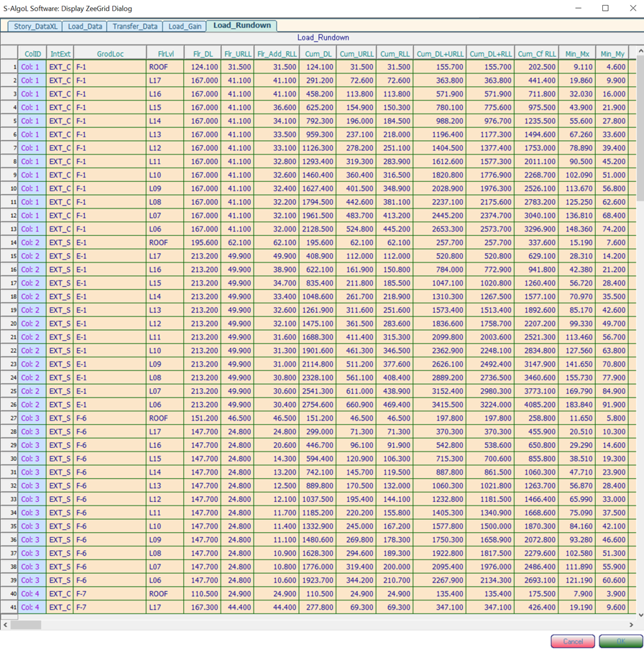Select the Min_My column header

point(612,53)
